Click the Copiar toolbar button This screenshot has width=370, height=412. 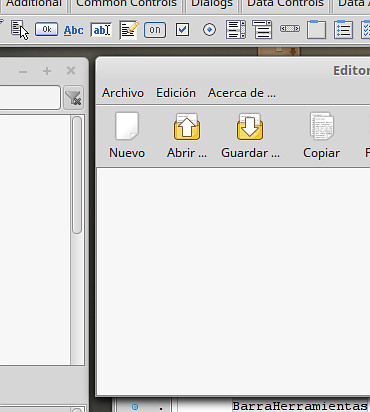click(x=321, y=135)
